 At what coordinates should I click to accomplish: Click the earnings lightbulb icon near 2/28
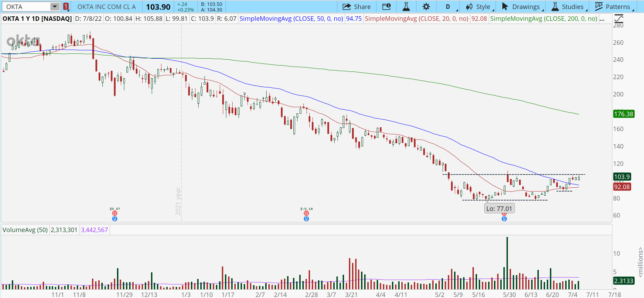click(x=306, y=219)
